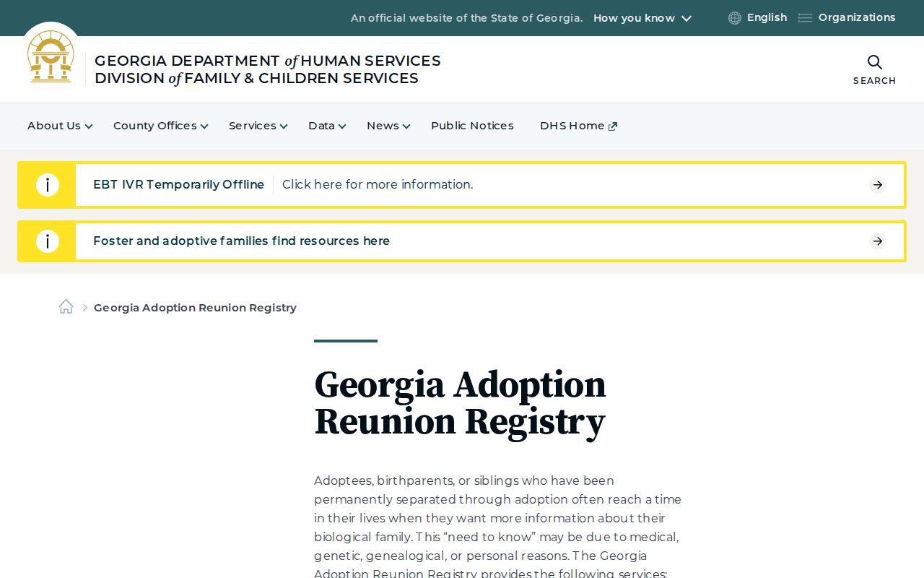Screen dimensions: 924x578
Task: Expand the How you know disclosure
Action: pyautogui.click(x=642, y=18)
